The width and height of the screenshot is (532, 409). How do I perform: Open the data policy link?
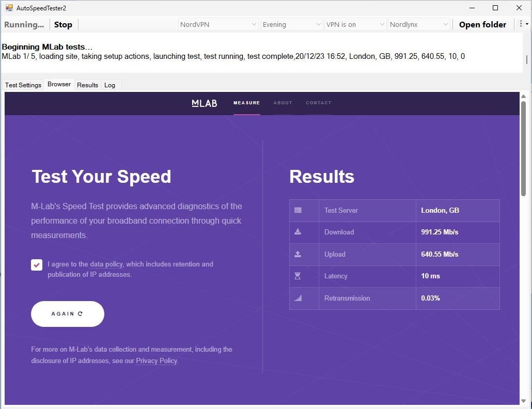tap(106, 264)
